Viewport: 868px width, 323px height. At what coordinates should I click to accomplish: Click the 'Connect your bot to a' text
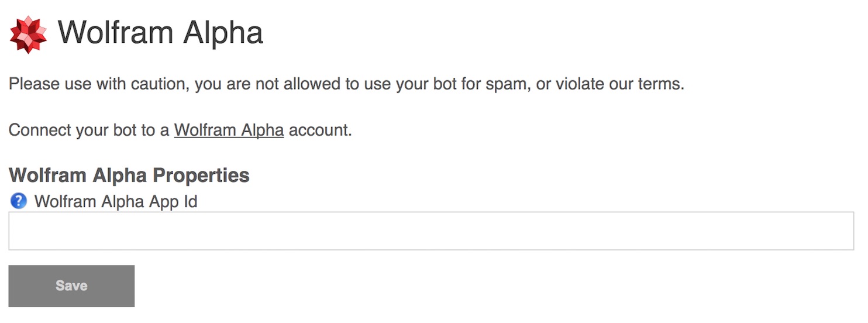(89, 130)
